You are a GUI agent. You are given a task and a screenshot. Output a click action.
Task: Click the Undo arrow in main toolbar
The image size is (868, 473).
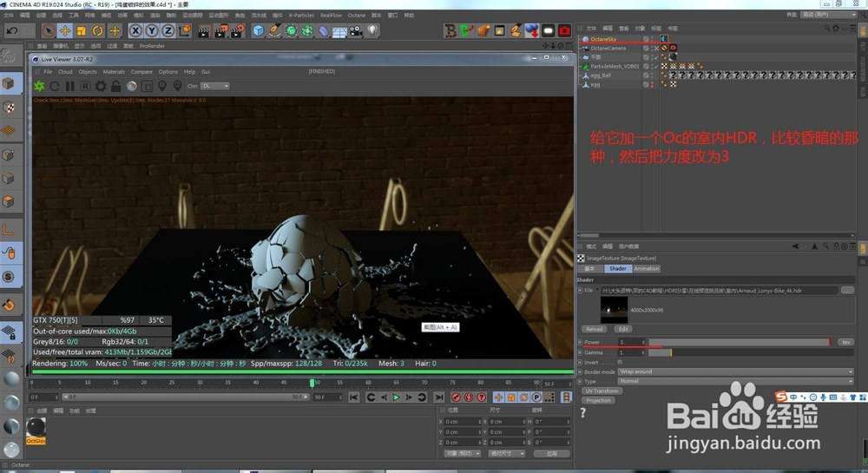(11, 31)
